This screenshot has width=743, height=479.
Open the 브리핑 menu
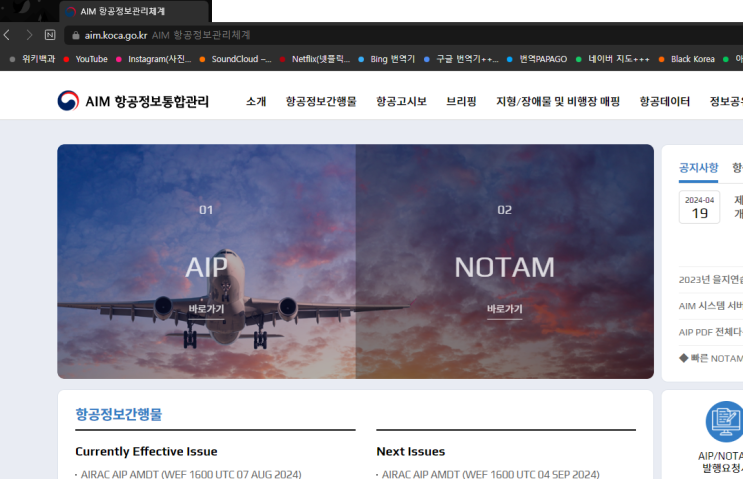click(x=461, y=101)
